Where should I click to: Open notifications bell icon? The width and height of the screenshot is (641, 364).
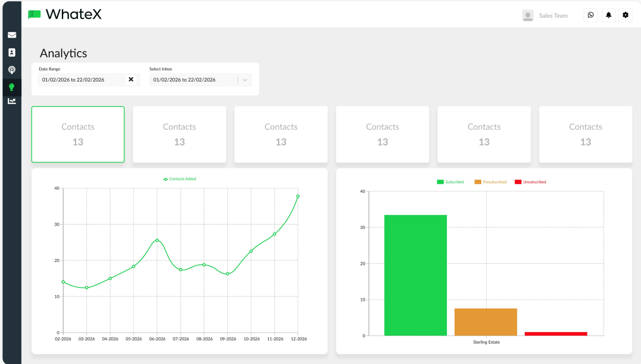(608, 15)
